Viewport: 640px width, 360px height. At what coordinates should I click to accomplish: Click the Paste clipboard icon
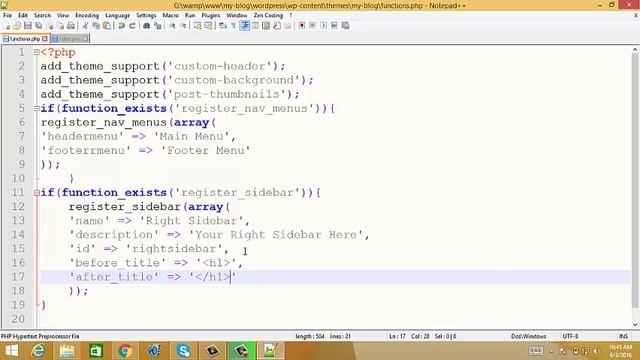pyautogui.click(x=107, y=26)
